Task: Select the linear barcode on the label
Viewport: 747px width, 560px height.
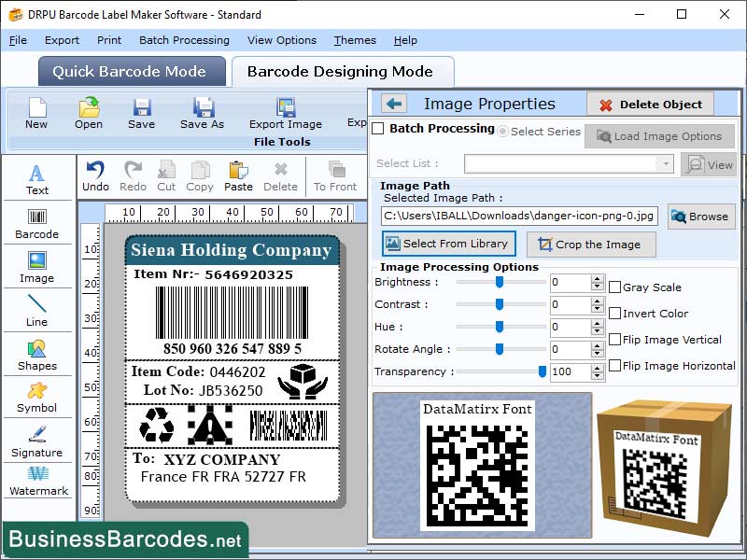Action: 233,313
